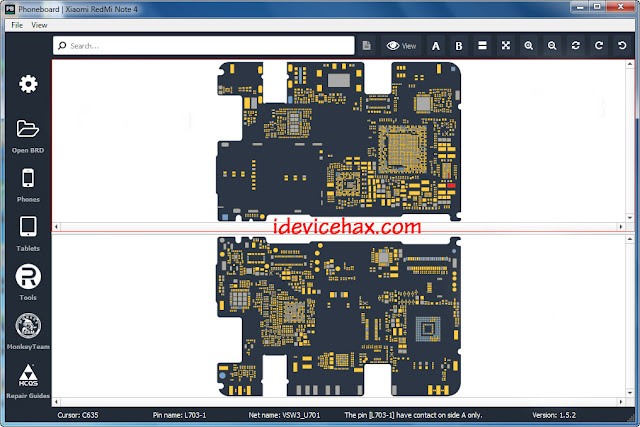
Task: Show board side B
Action: click(459, 46)
